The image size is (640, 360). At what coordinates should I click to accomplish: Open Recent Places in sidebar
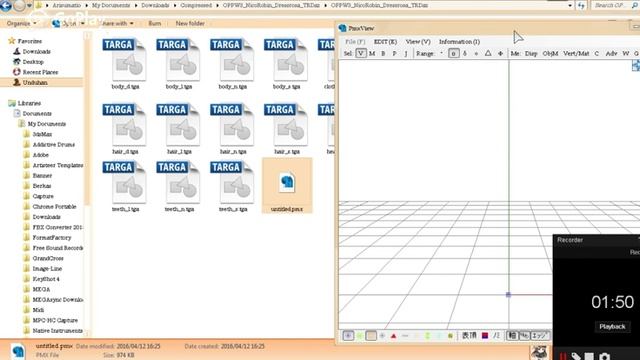pos(40,72)
